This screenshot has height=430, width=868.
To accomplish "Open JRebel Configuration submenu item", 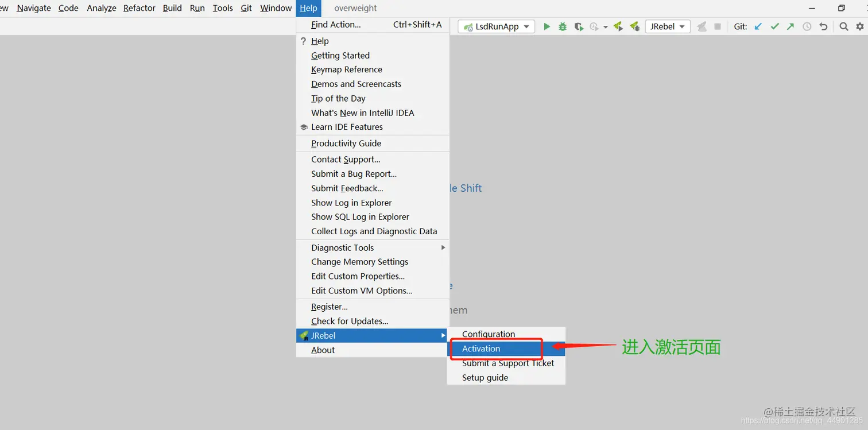I will [x=506, y=334].
